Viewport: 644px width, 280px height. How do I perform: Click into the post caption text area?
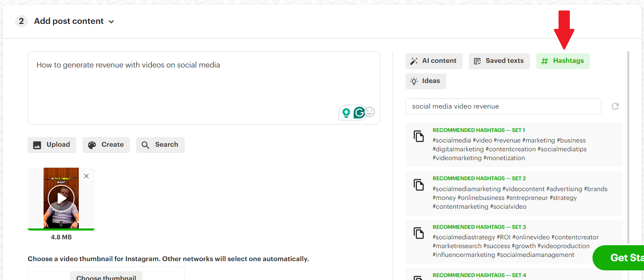pos(204,88)
